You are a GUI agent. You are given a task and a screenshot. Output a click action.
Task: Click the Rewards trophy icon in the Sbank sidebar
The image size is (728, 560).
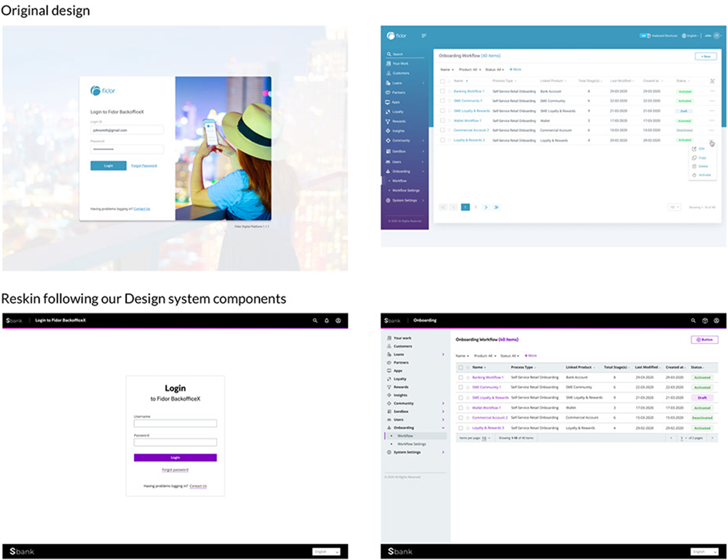(389, 387)
